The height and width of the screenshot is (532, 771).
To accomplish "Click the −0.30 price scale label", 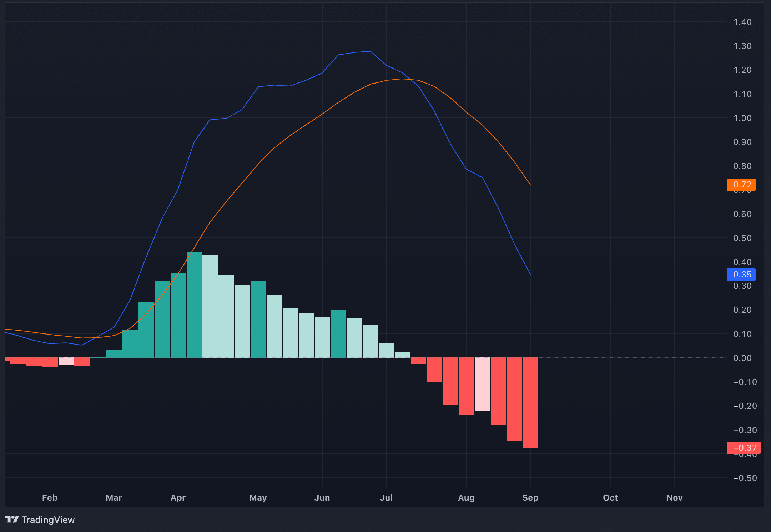I will point(745,430).
